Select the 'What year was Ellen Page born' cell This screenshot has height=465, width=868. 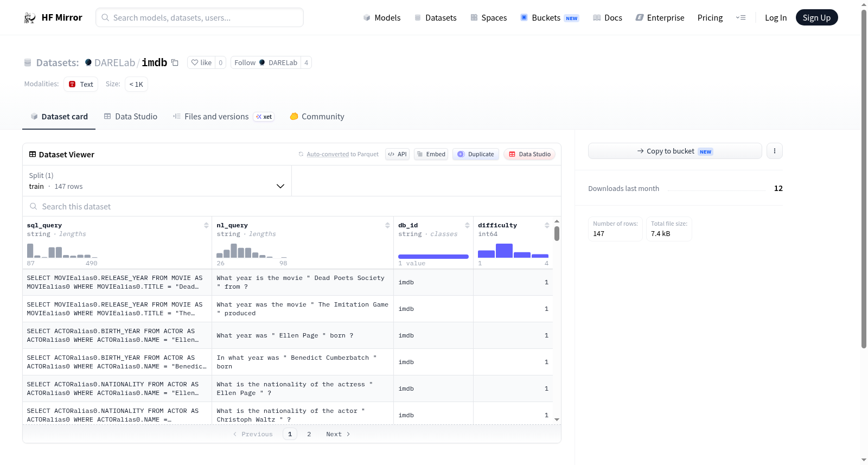(x=303, y=336)
